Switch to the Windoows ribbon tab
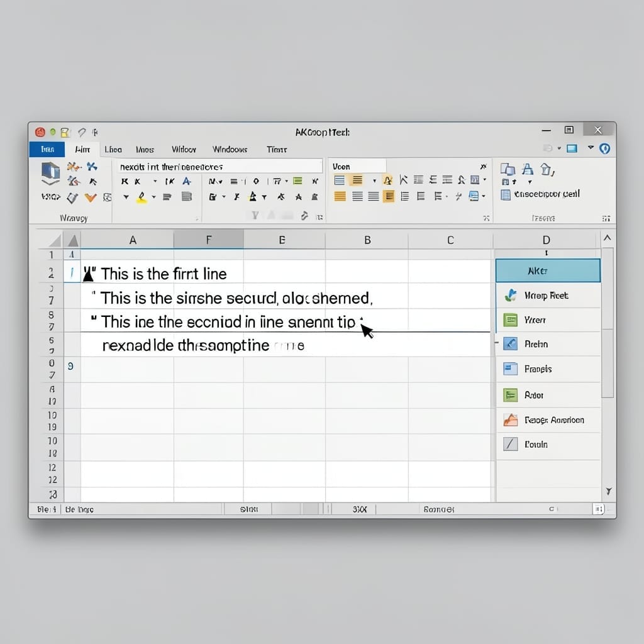Screen dimensions: 644x644 pyautogui.click(x=230, y=150)
